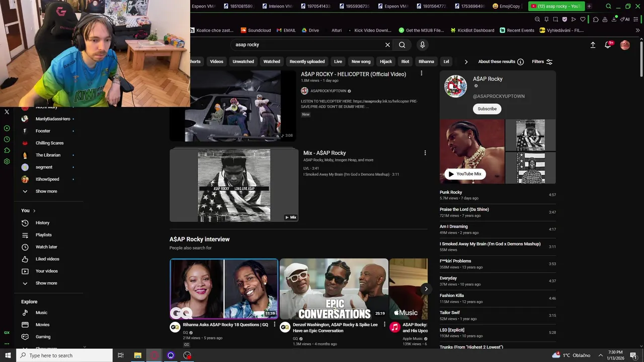Click the YouTube search magnifier button
The width and height of the screenshot is (644, 362).
click(x=402, y=45)
